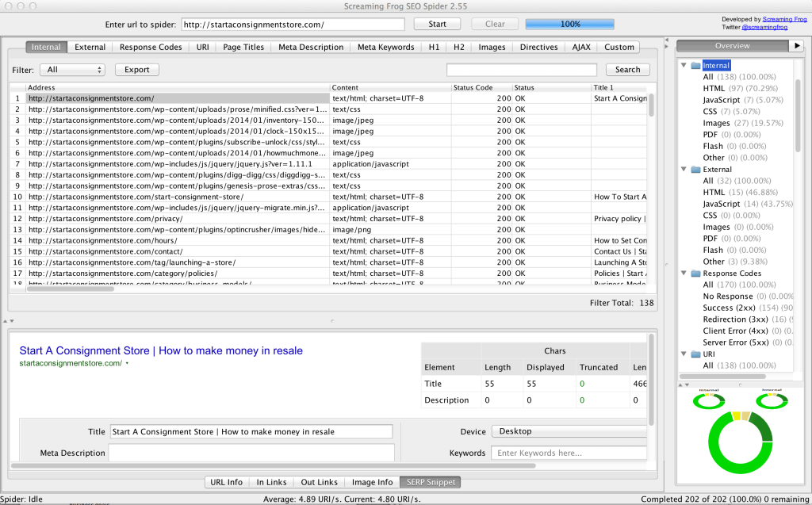Open the Meta Description tab
The width and height of the screenshot is (812, 505).
click(311, 47)
